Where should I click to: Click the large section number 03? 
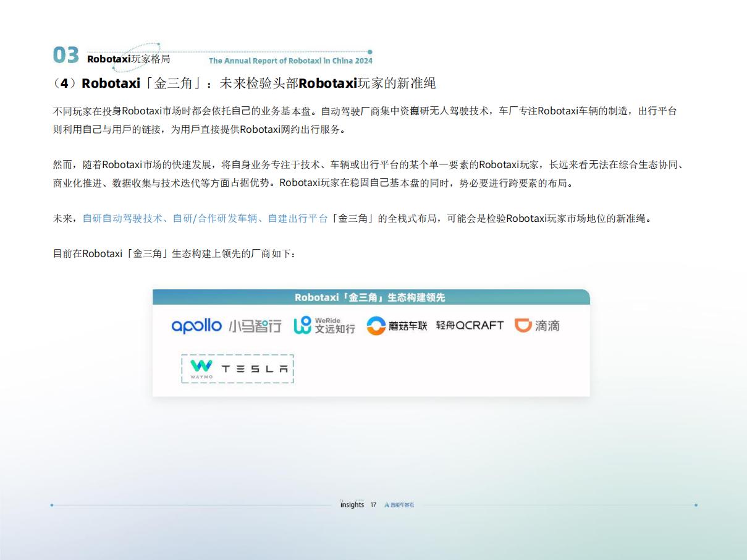(66, 56)
